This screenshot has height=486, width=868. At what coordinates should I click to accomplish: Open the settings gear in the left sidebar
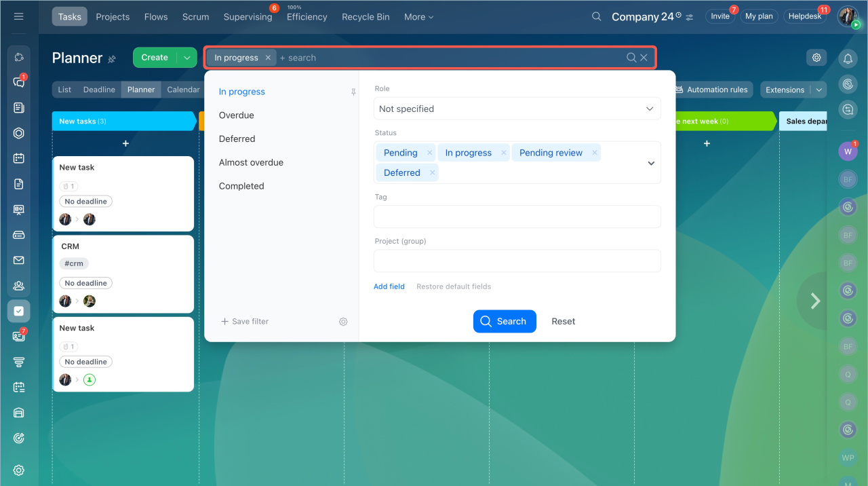point(19,470)
